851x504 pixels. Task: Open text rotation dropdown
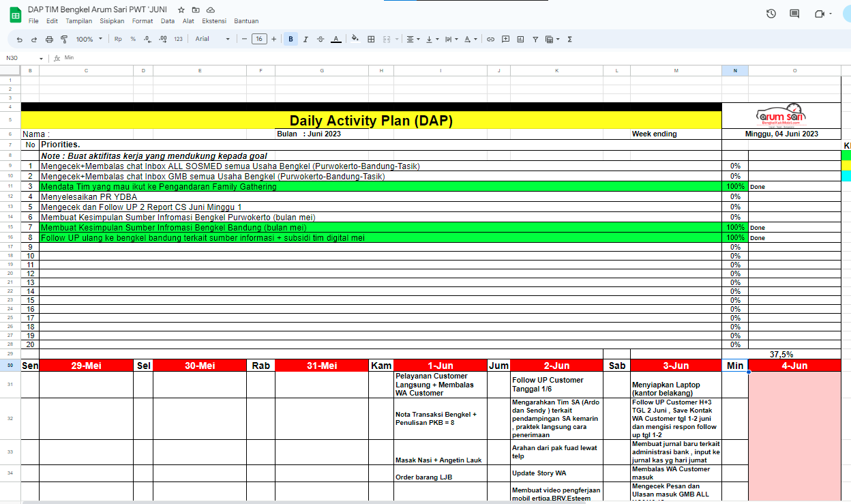(x=471, y=40)
